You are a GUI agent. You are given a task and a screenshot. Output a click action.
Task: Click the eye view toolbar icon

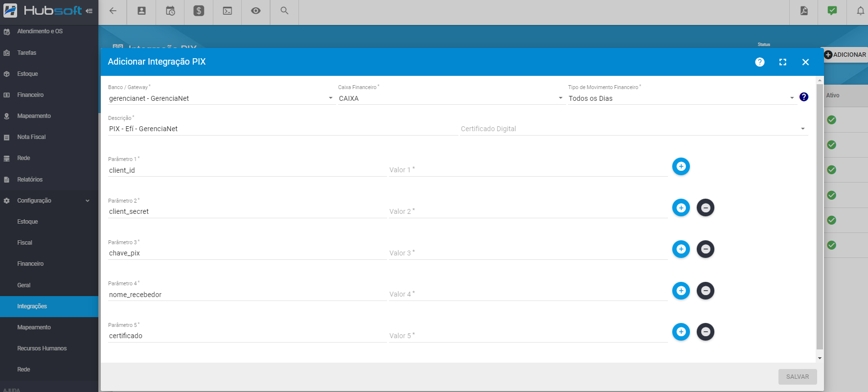click(x=256, y=11)
